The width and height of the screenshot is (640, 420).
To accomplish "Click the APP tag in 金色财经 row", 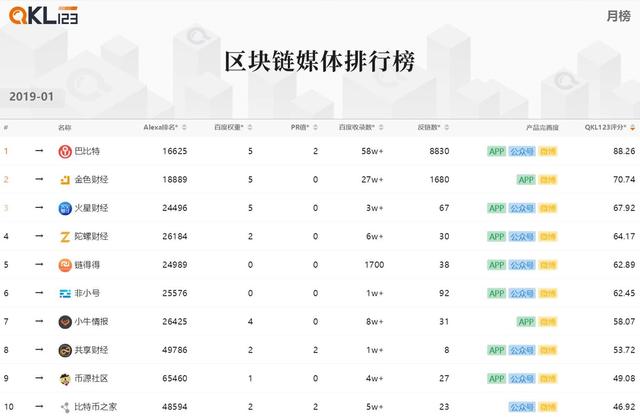I will point(526,180).
